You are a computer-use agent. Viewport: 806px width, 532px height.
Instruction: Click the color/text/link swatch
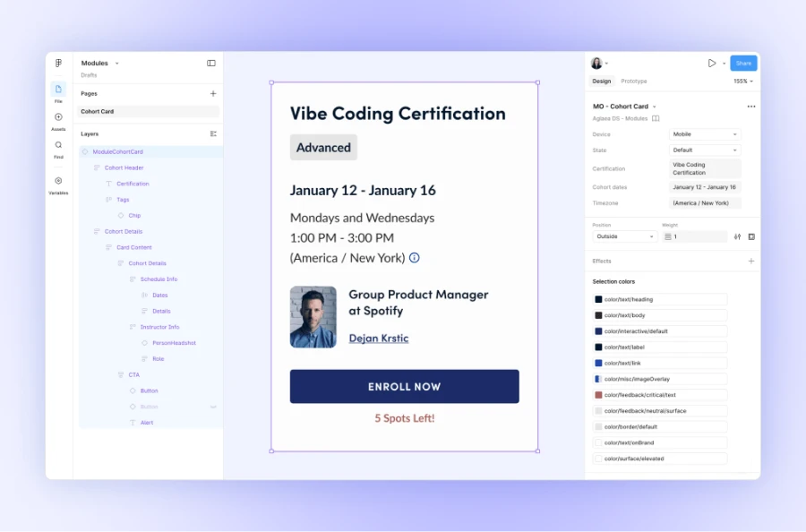(598, 363)
